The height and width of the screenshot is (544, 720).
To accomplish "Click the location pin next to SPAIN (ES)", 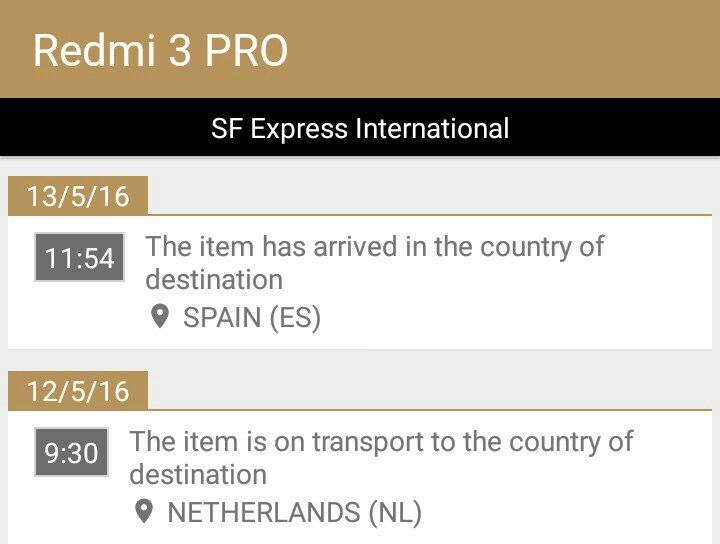I will click(x=160, y=317).
